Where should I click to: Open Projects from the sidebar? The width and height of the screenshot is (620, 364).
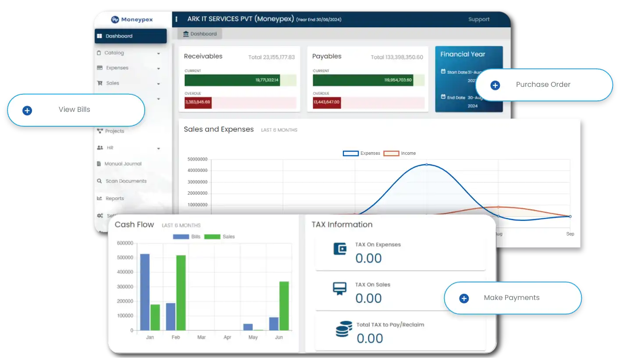pyautogui.click(x=114, y=131)
